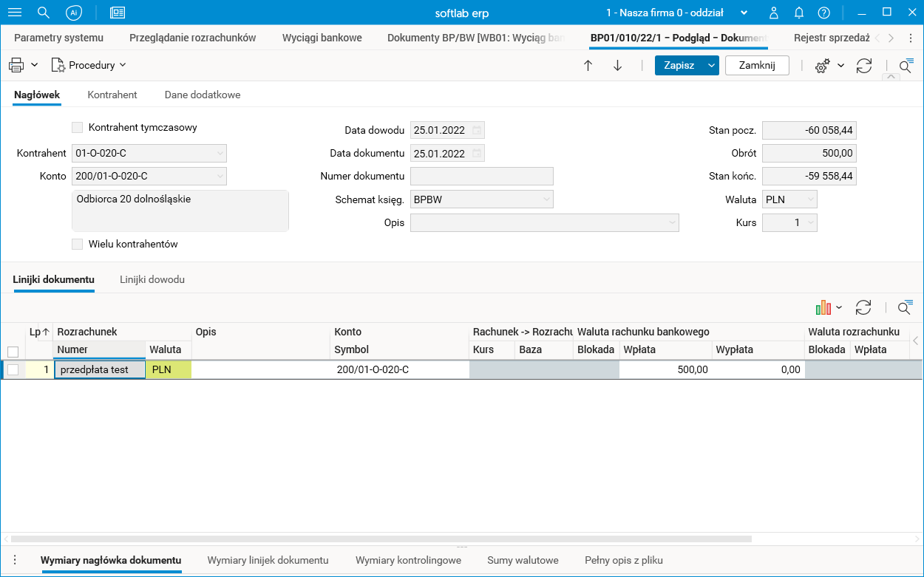
Task: Collapse the grid side panel chevron
Action: click(x=916, y=341)
